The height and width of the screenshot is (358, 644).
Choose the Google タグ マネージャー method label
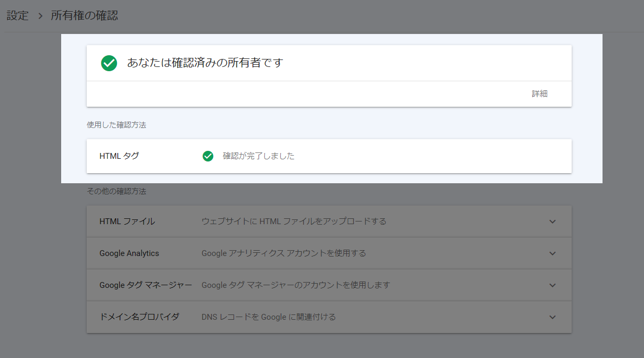pos(145,285)
